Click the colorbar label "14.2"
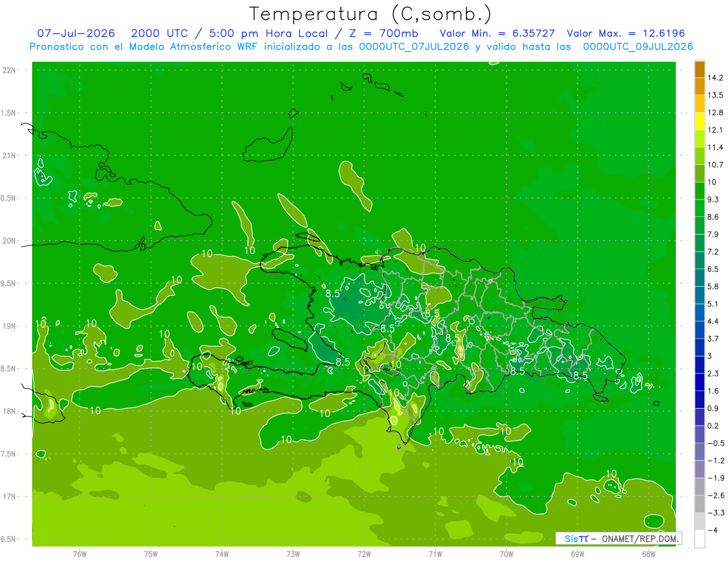The width and height of the screenshot is (728, 562). [716, 78]
